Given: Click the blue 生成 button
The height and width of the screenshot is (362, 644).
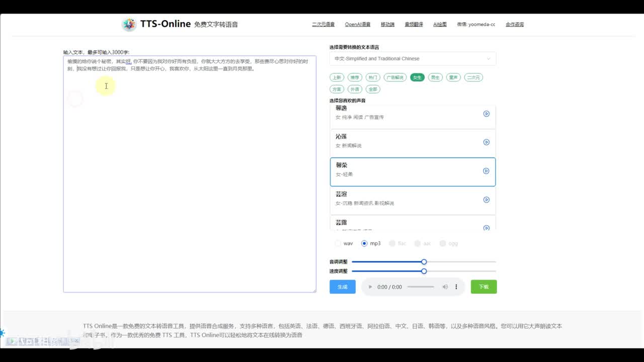Looking at the screenshot, I should click(342, 287).
